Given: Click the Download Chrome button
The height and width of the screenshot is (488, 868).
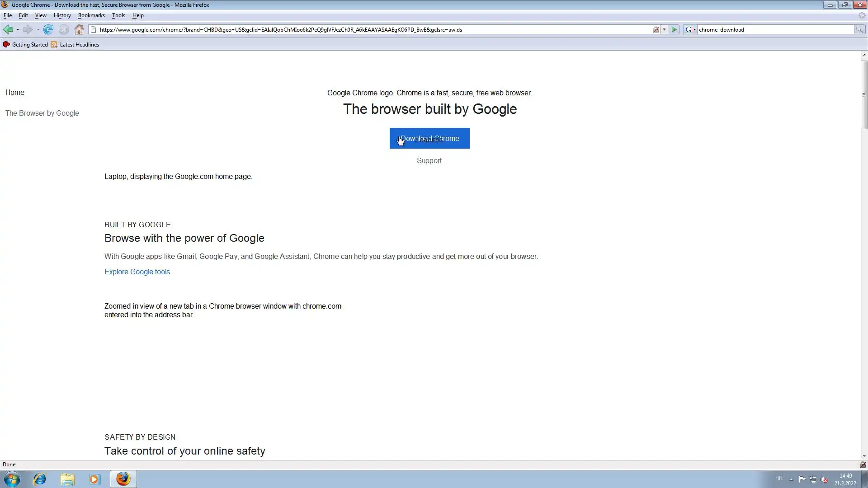Looking at the screenshot, I should point(429,138).
